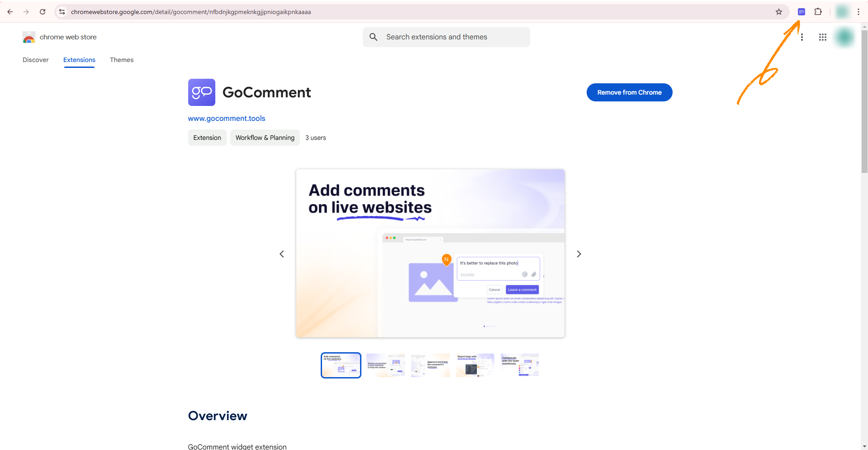Viewport: 868px width, 450px height.
Task: Click Remove from Chrome button
Action: point(629,92)
